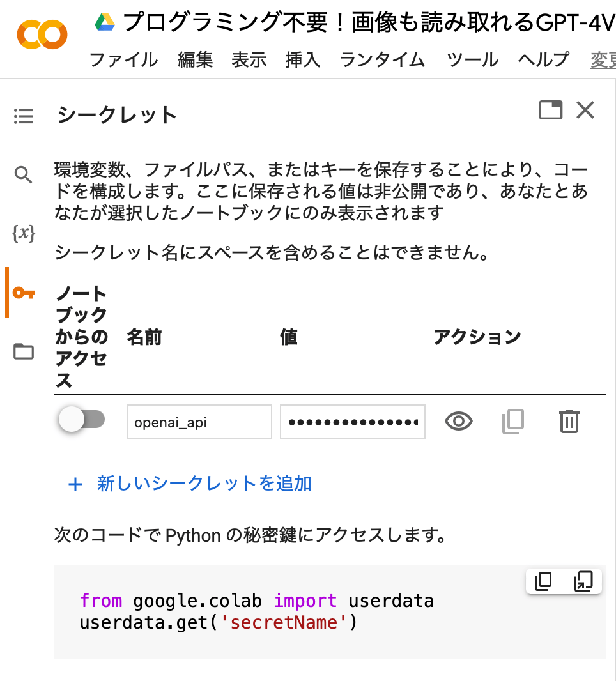
Task: Open the ランタイム menu
Action: (382, 60)
